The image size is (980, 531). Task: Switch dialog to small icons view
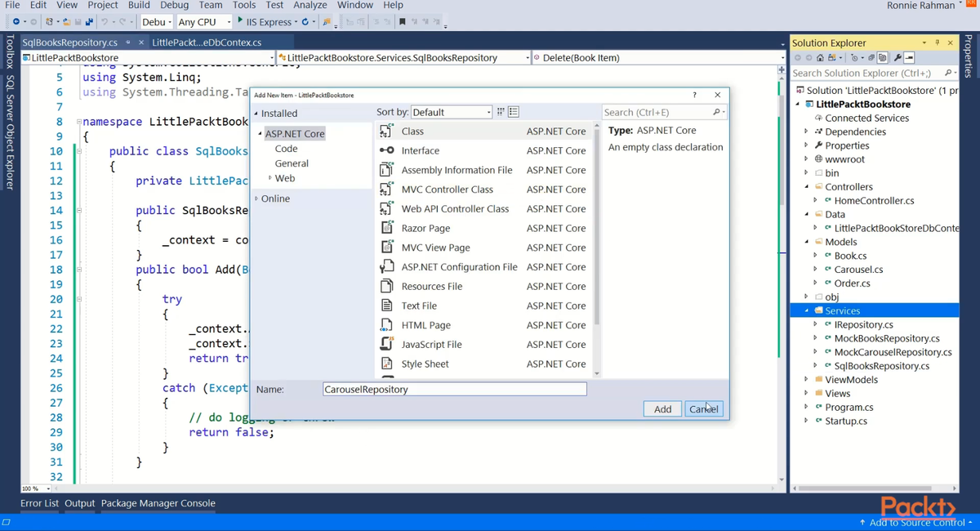(501, 112)
